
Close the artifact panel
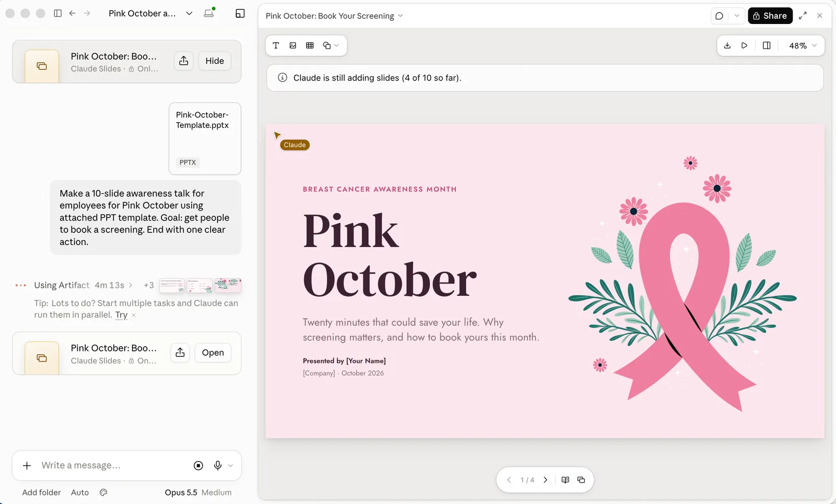820,16
